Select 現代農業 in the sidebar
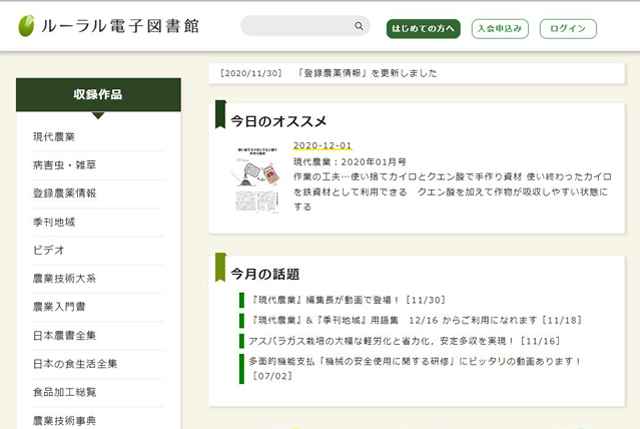Viewport: 640px width, 429px height. [54, 136]
